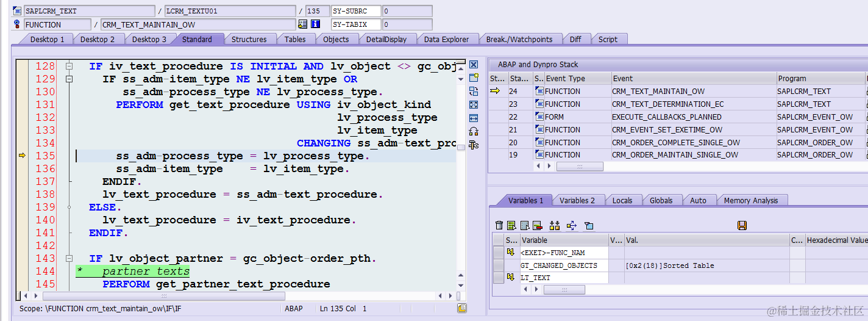Screen dimensions: 868x321
Task: Click the filter-style icon in Variables toolbar
Action: click(x=588, y=226)
